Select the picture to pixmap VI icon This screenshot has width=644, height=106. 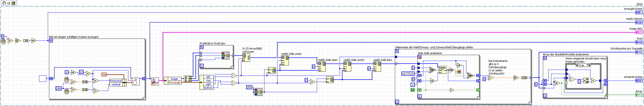pos(155,82)
